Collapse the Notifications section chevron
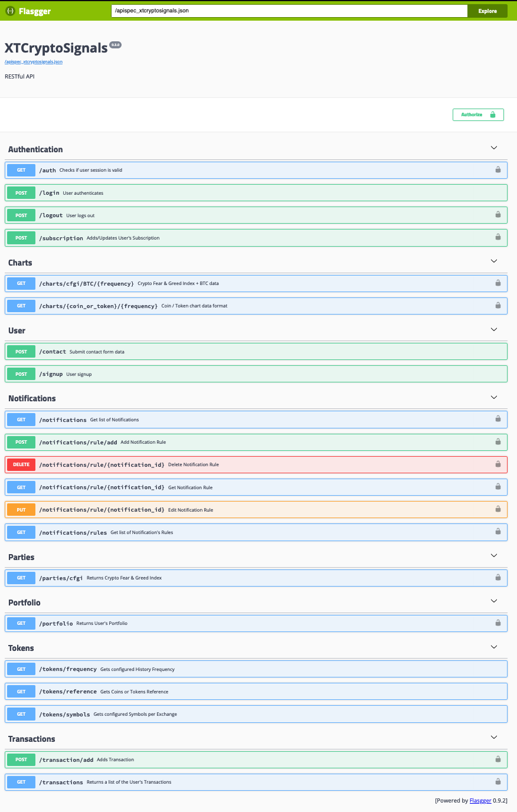The image size is (517, 812). pos(494,397)
